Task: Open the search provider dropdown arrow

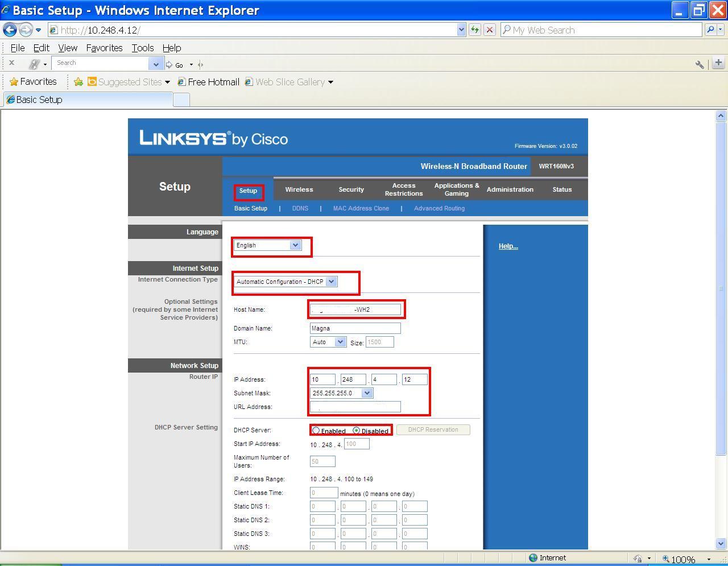Action: 721,30
